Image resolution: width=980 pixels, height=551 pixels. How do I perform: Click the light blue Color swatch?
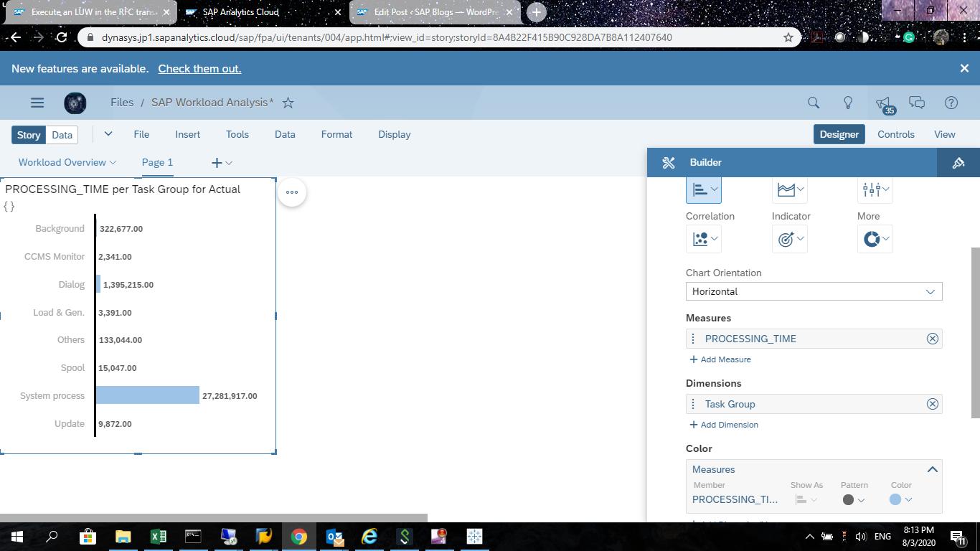coord(895,500)
